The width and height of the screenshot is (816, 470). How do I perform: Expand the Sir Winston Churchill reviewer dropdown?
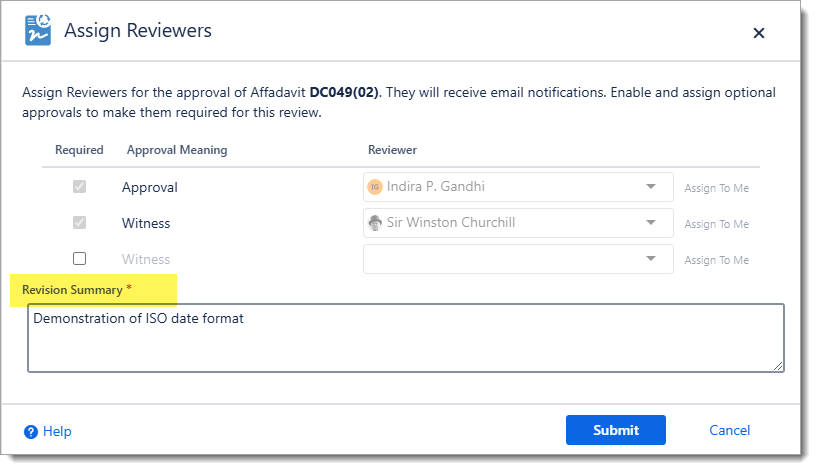pyautogui.click(x=651, y=223)
